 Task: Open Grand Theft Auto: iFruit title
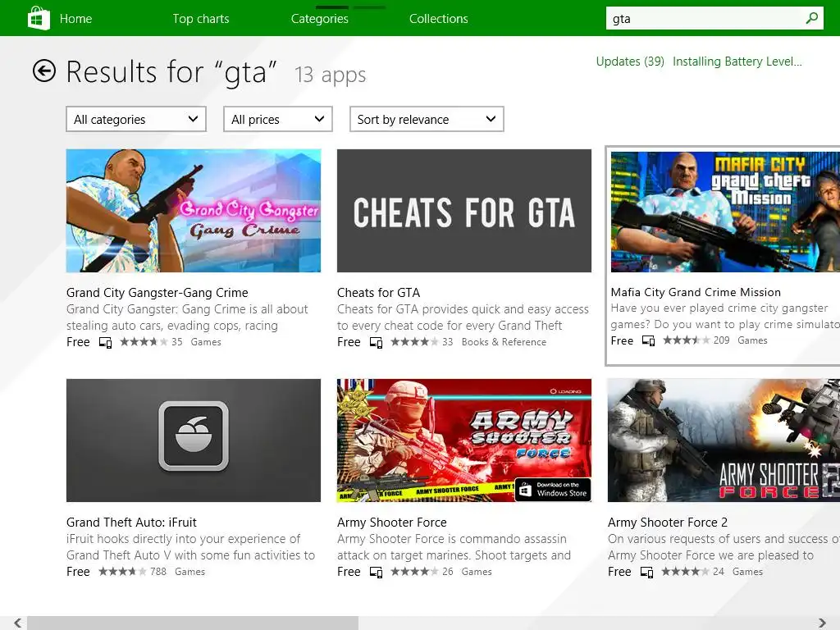click(x=131, y=523)
